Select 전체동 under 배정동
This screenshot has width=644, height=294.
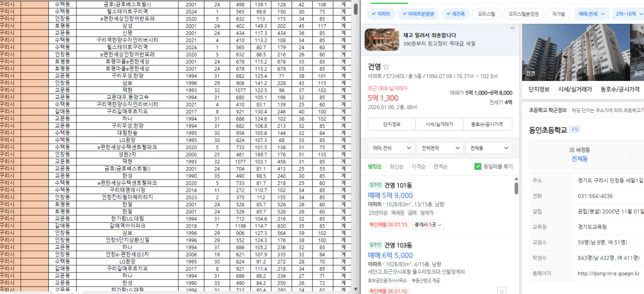(580, 159)
